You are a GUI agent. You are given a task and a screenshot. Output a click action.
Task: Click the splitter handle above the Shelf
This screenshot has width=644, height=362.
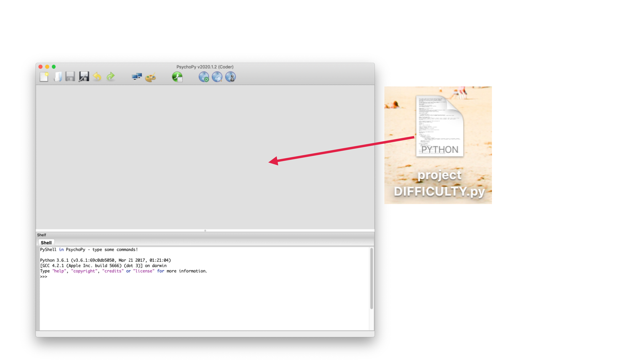(205, 231)
